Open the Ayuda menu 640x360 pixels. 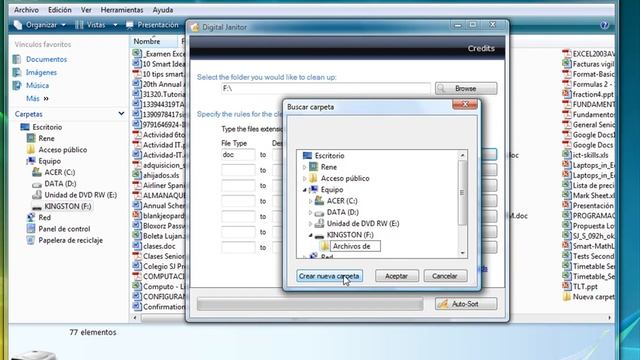tap(162, 10)
